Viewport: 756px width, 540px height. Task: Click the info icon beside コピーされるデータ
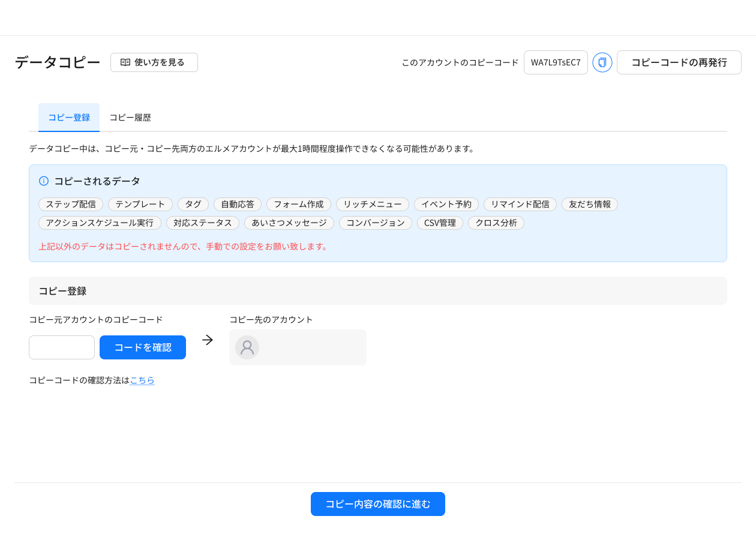(x=44, y=181)
